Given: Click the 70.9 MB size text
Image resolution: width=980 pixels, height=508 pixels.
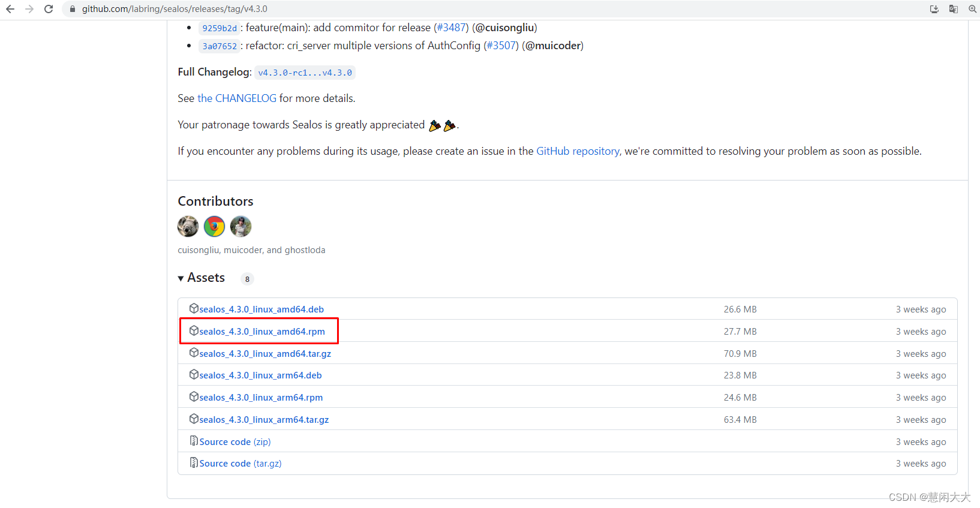Looking at the screenshot, I should pyautogui.click(x=740, y=354).
